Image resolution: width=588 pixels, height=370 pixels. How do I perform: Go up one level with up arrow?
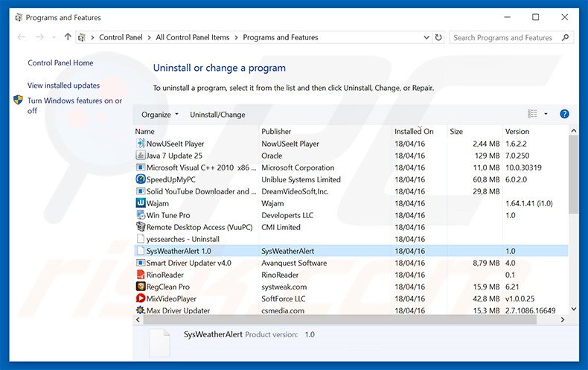[68, 36]
